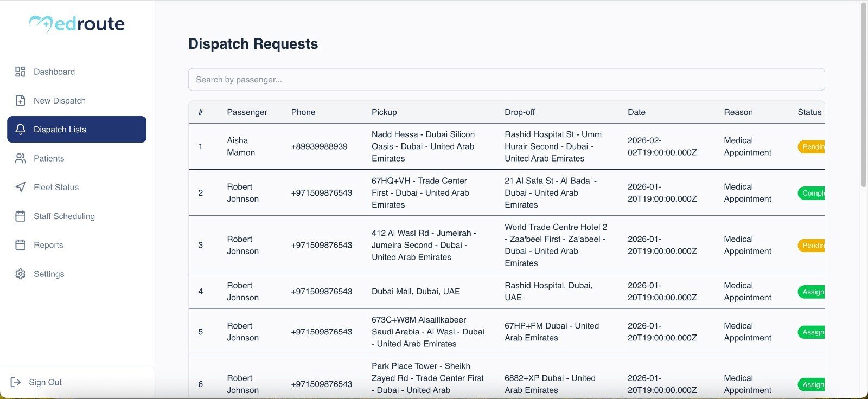This screenshot has height=399, width=868.
Task: Click the Park Place Tower pickup
Action: pyautogui.click(x=427, y=378)
